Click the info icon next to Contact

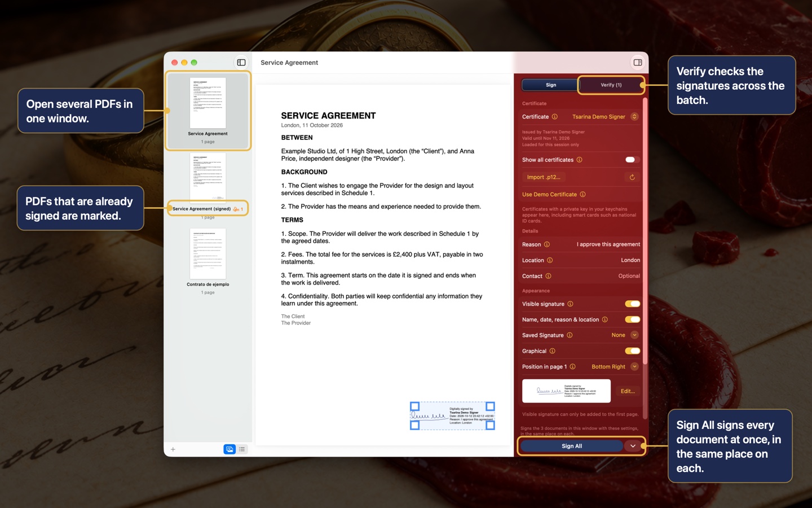tap(549, 276)
